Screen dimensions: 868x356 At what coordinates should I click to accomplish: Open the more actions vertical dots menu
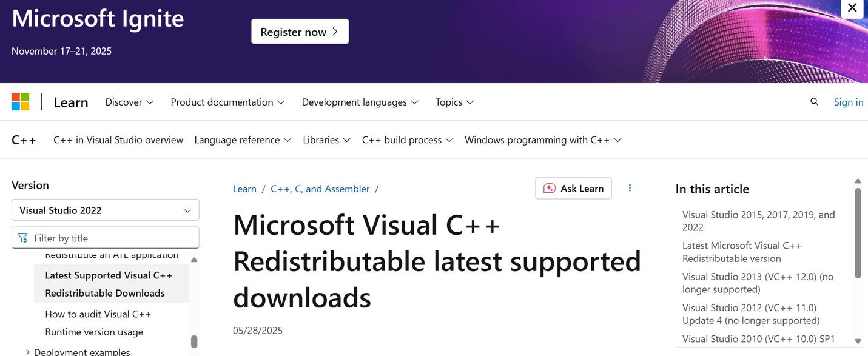point(630,188)
